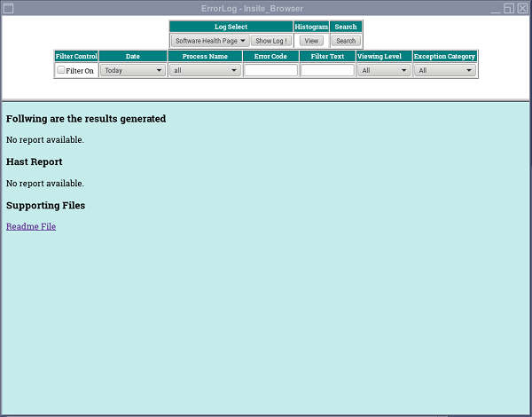The image size is (532, 417).
Task: Click the Search button
Action: tap(346, 41)
